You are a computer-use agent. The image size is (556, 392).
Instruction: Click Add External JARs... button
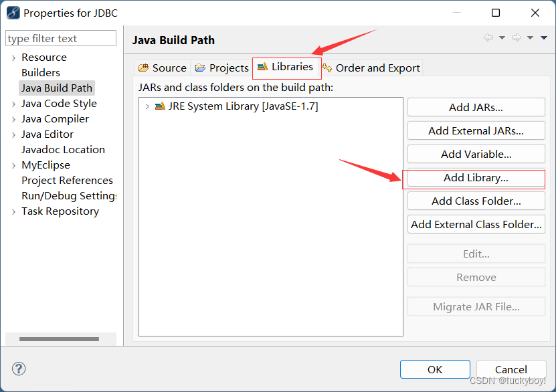tap(476, 130)
